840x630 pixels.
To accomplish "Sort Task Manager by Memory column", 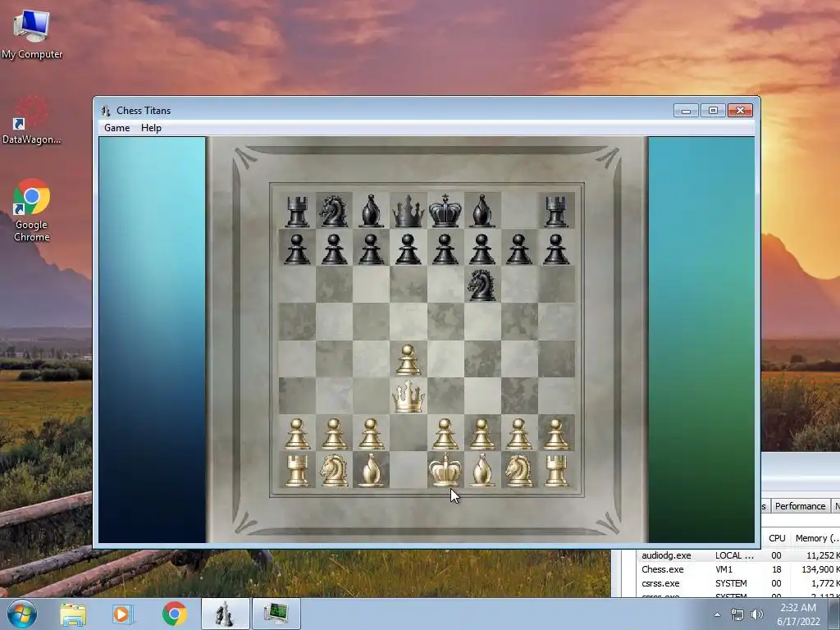I will click(816, 538).
